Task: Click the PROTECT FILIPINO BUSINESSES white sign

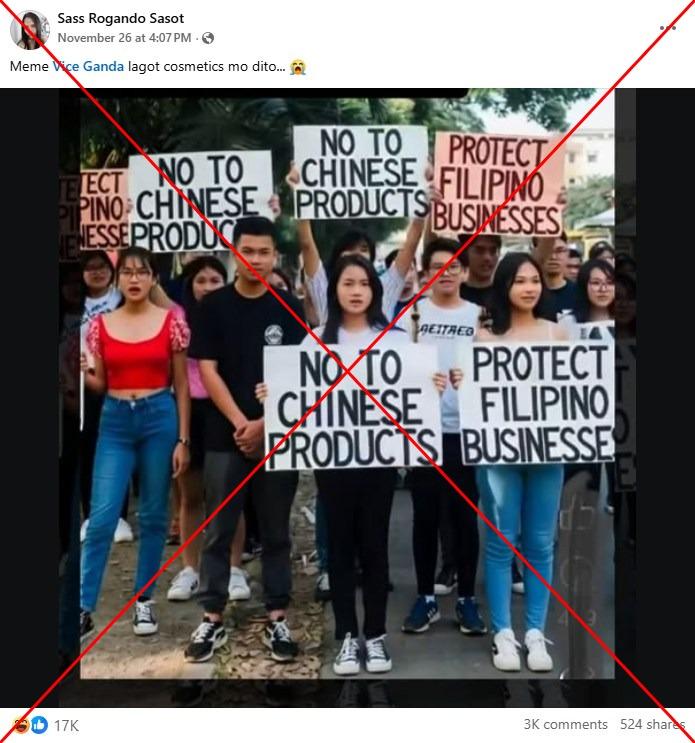Action: (x=537, y=403)
